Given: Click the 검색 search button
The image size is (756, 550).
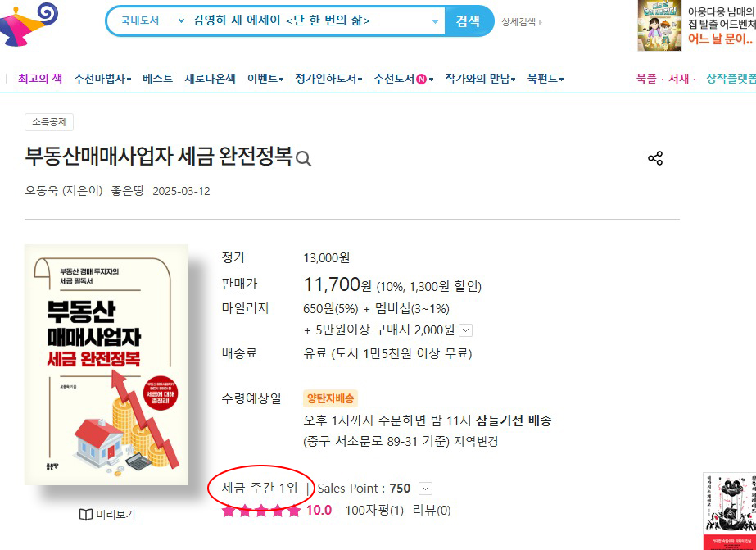Looking at the screenshot, I should 469,20.
